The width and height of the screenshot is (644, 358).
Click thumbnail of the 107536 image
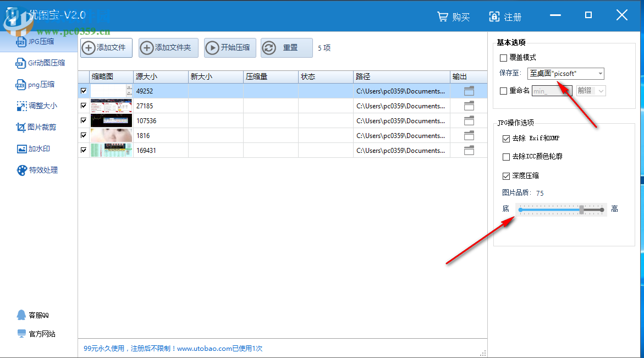pos(111,120)
